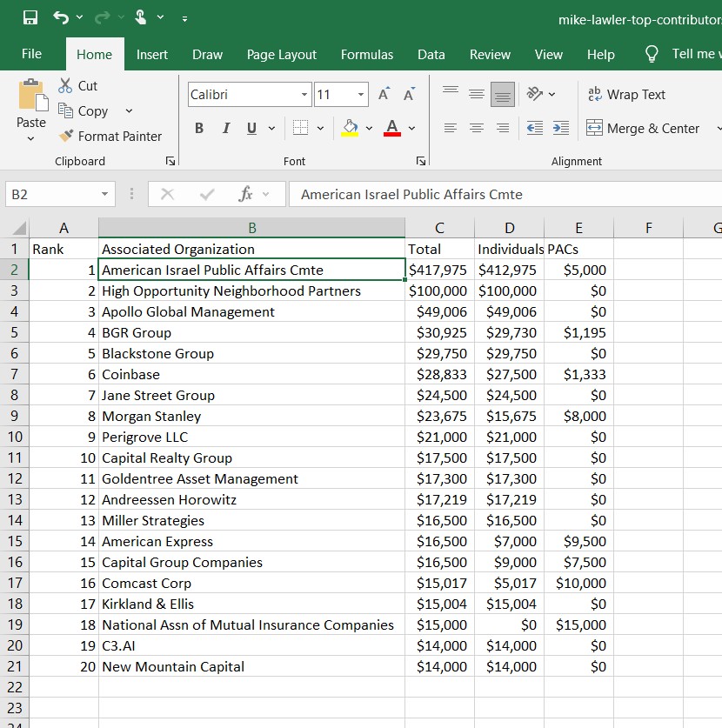Open the Page Layout tab
Screen dimensions: 722x728
(281, 54)
